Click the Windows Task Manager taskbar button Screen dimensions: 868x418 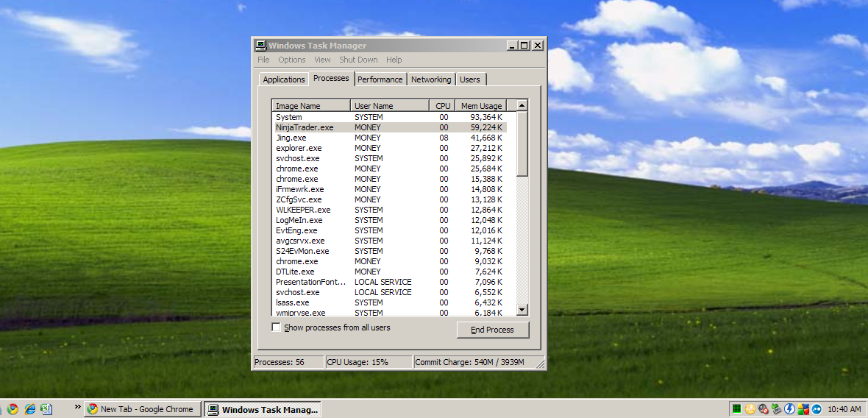(263, 410)
